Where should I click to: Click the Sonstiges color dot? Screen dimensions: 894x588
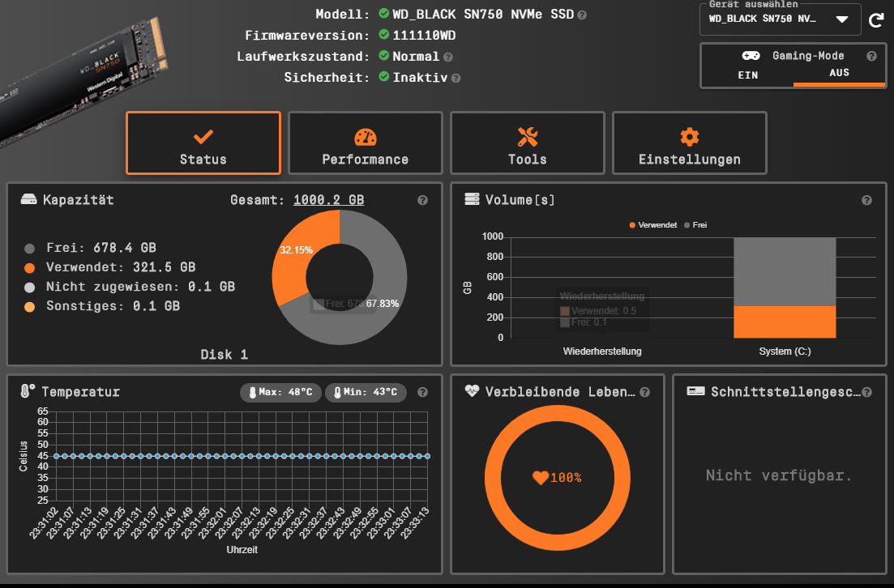click(x=30, y=306)
